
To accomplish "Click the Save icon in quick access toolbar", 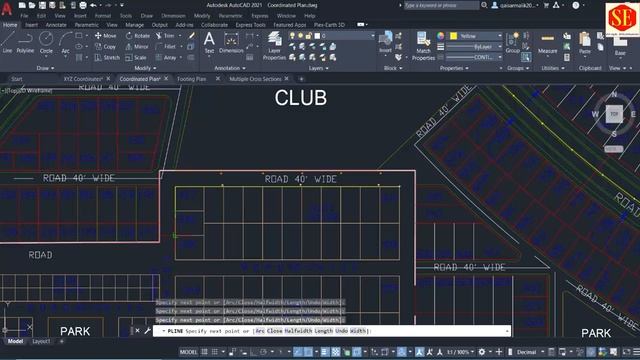I will (42, 5).
